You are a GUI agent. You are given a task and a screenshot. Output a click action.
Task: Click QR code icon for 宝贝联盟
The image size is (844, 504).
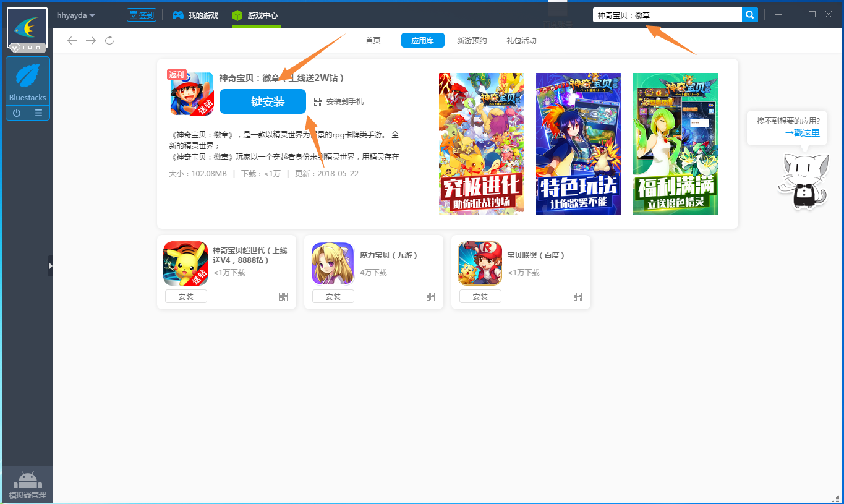578,297
